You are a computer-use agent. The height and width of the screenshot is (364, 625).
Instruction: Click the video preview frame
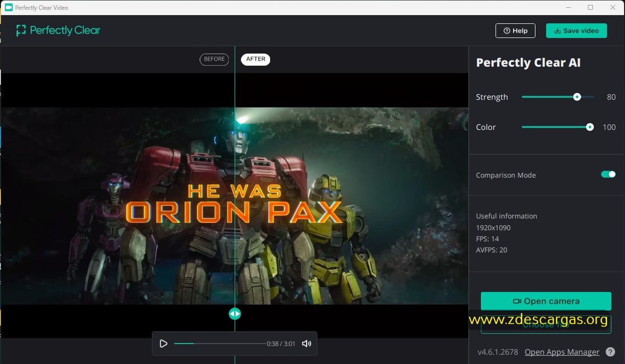tap(234, 206)
